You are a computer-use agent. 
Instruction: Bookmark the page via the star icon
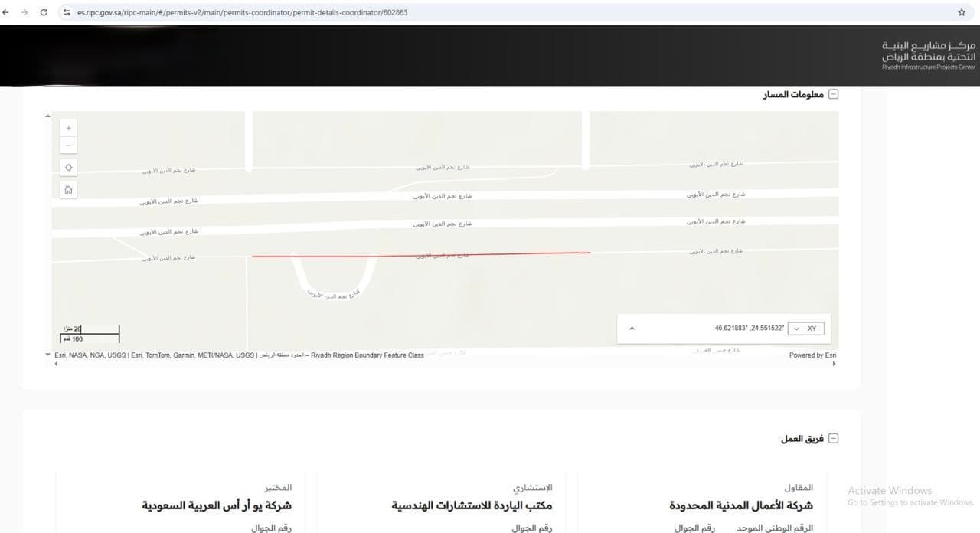point(961,12)
